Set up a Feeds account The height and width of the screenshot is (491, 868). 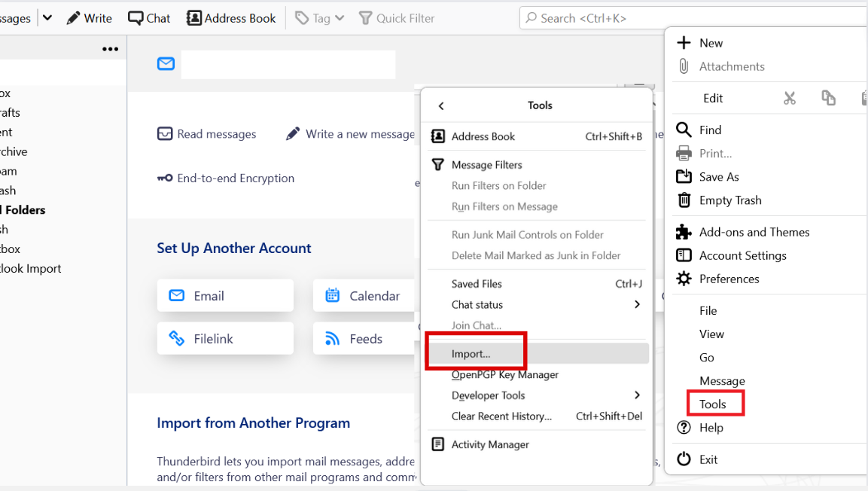click(x=364, y=339)
